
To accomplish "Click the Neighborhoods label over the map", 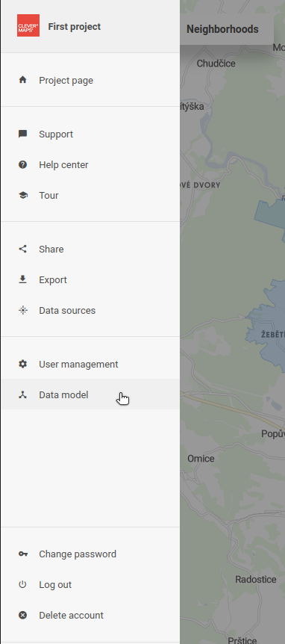I will (222, 29).
